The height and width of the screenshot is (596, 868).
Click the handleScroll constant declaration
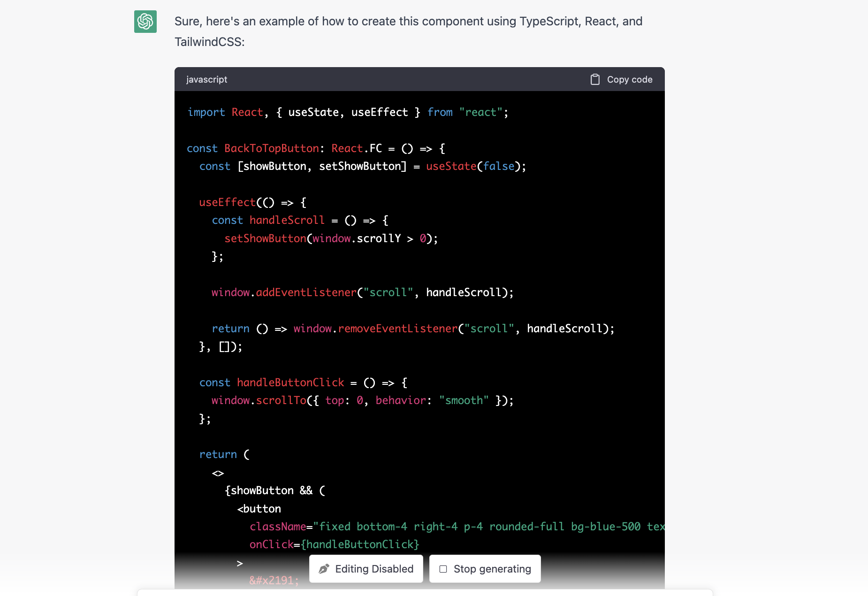(300, 220)
